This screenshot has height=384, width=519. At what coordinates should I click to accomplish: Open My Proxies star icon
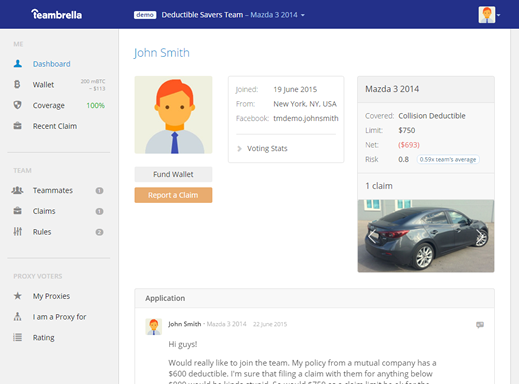click(17, 296)
